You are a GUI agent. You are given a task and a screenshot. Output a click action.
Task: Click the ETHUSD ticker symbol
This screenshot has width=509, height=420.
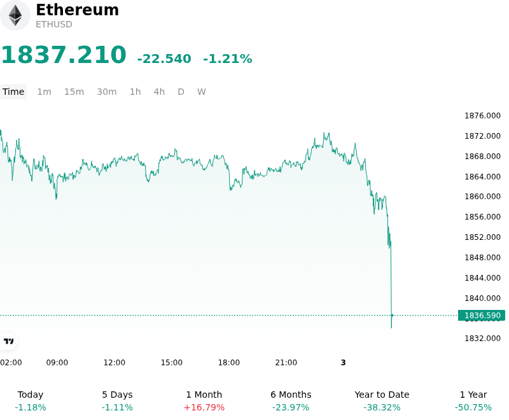point(54,24)
